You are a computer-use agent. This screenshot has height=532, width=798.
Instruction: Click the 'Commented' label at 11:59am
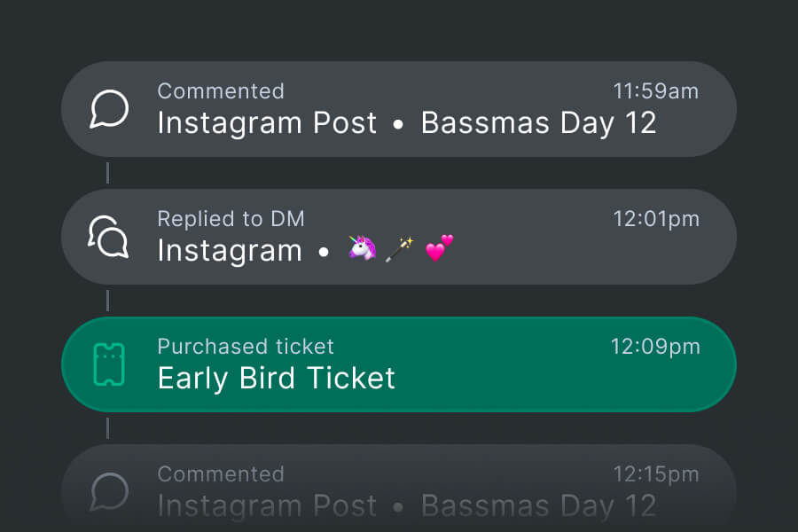[221, 91]
